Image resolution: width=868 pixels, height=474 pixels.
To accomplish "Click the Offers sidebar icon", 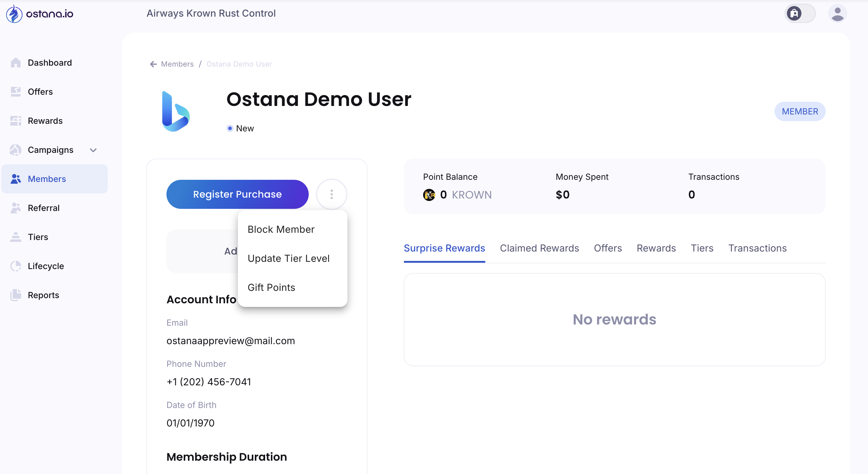I will click(15, 92).
